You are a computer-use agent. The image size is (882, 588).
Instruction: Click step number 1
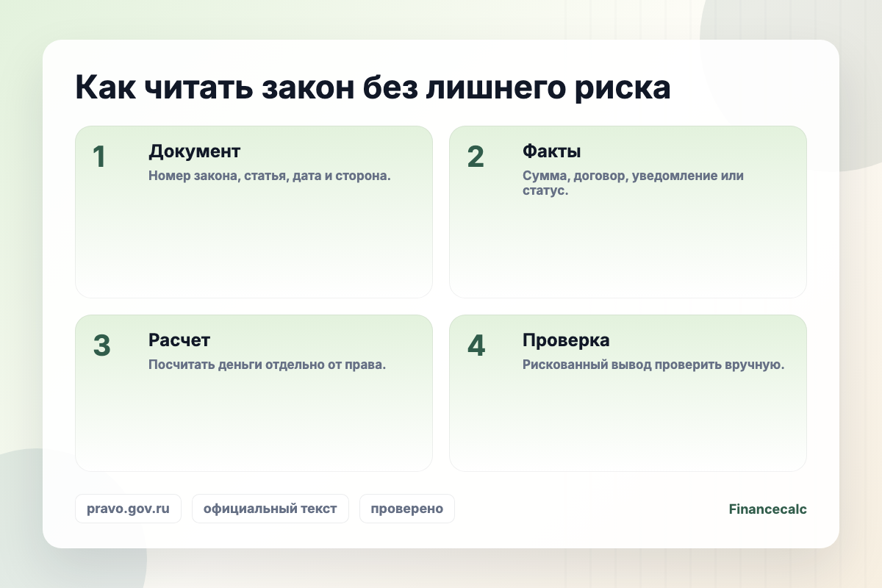[99, 157]
